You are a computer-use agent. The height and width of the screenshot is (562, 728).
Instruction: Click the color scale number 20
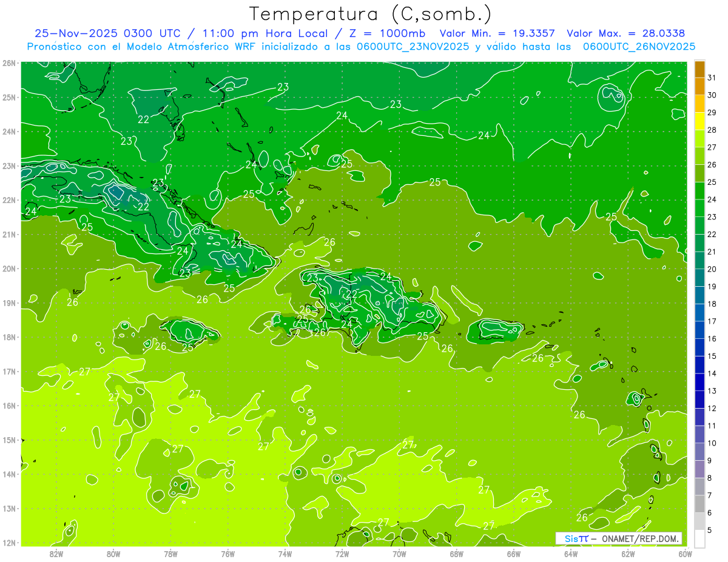(712, 269)
